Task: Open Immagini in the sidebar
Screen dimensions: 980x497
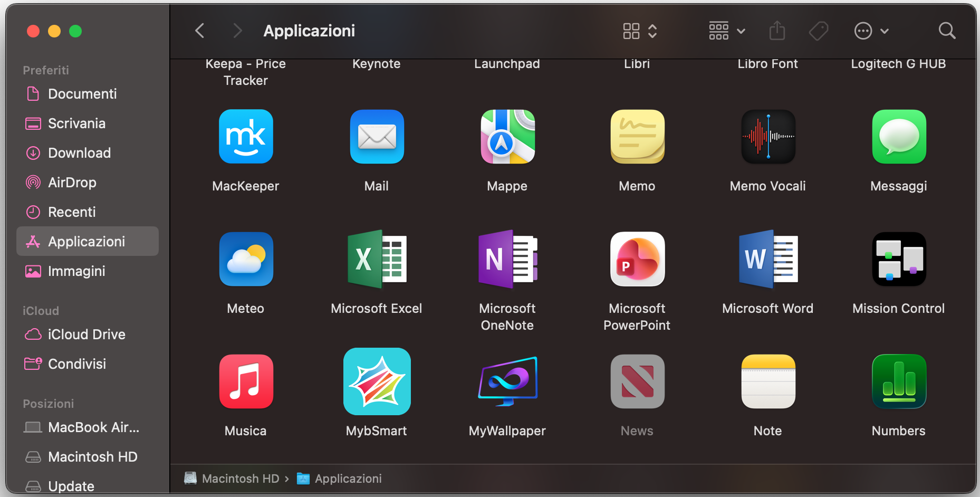Action: coord(88,271)
